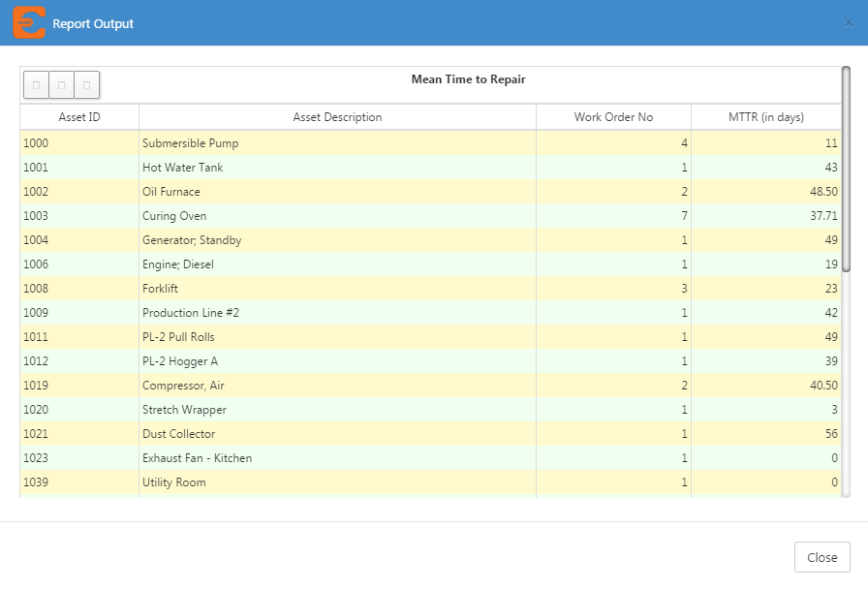868x590 pixels.
Task: Click MTTR value 56 for Dust Collector
Action: click(831, 434)
